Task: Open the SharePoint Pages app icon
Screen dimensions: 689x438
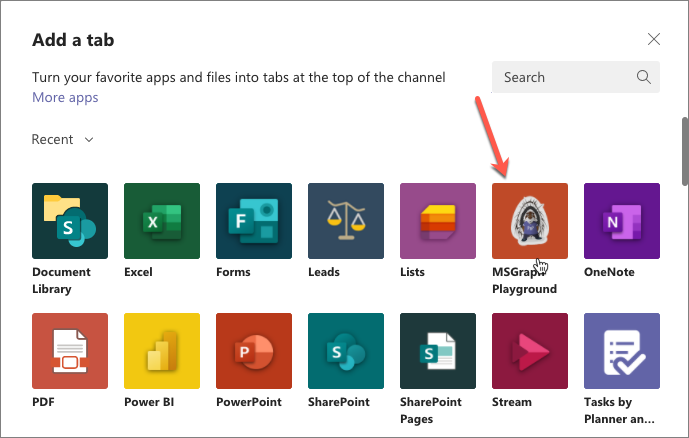Action: tap(438, 351)
